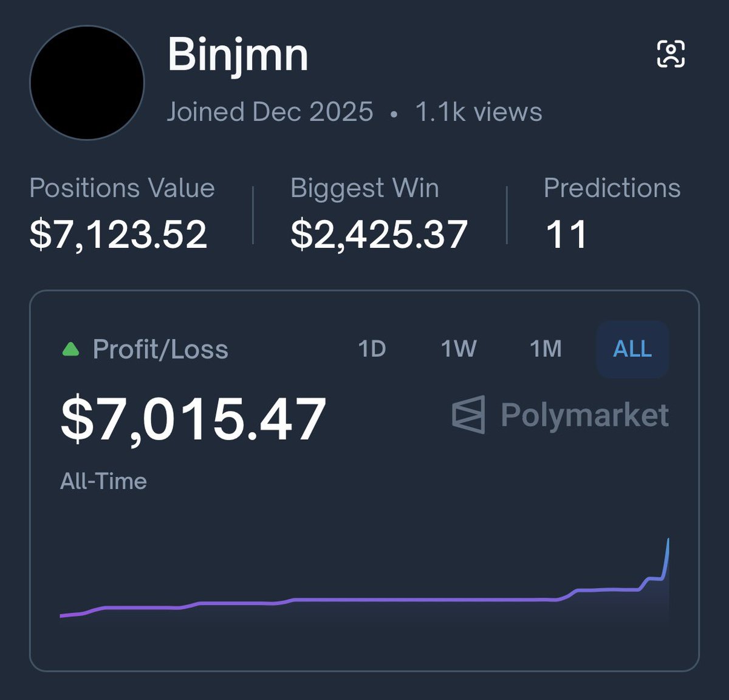Click the Polymarket wordmark text
729x700 pixels.
[584, 415]
